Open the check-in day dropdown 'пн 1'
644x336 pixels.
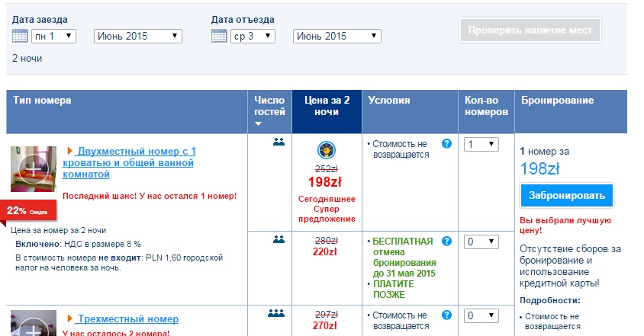pyautogui.click(x=54, y=36)
